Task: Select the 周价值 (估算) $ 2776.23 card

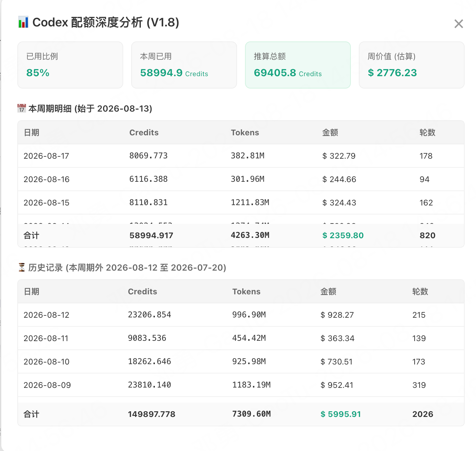Action: point(412,65)
